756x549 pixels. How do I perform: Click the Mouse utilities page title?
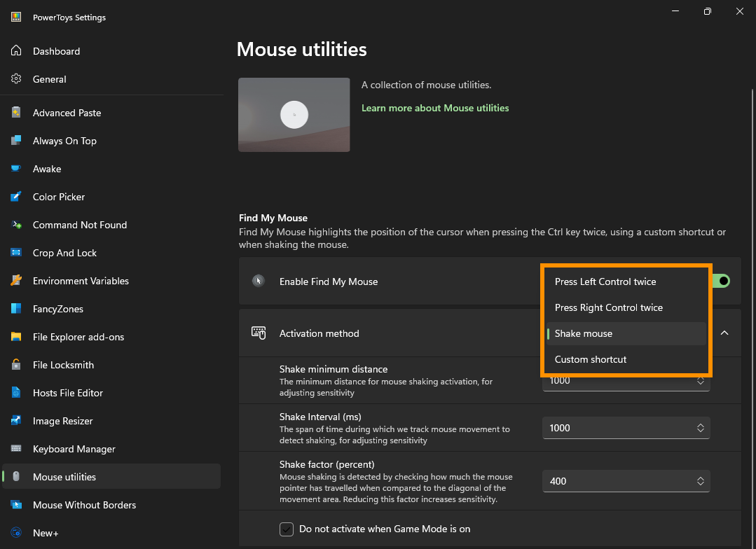pyautogui.click(x=301, y=49)
